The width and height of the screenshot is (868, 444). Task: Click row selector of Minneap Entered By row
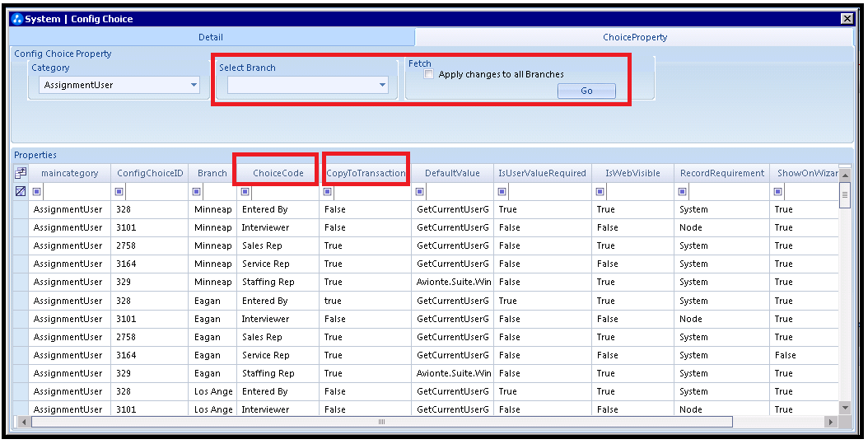point(21,209)
